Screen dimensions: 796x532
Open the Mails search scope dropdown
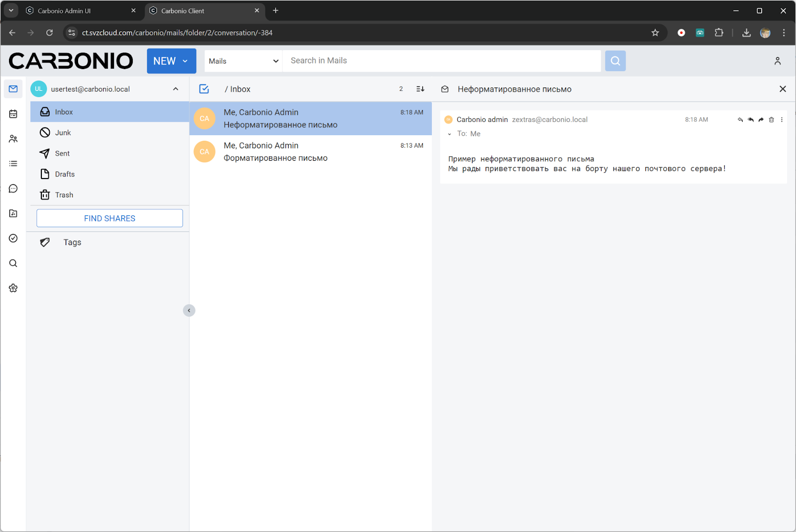click(243, 61)
